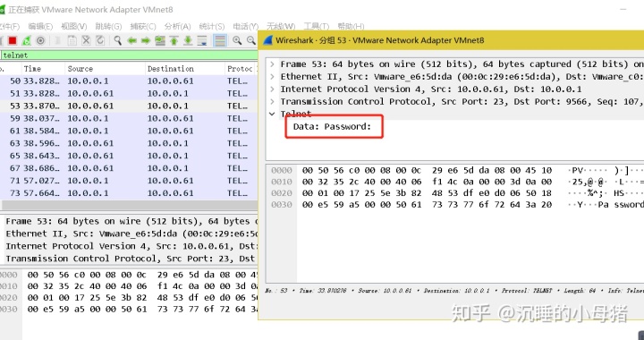The width and height of the screenshot is (644, 340).
Task: Zoom out the main window text
Action: click(x=251, y=40)
